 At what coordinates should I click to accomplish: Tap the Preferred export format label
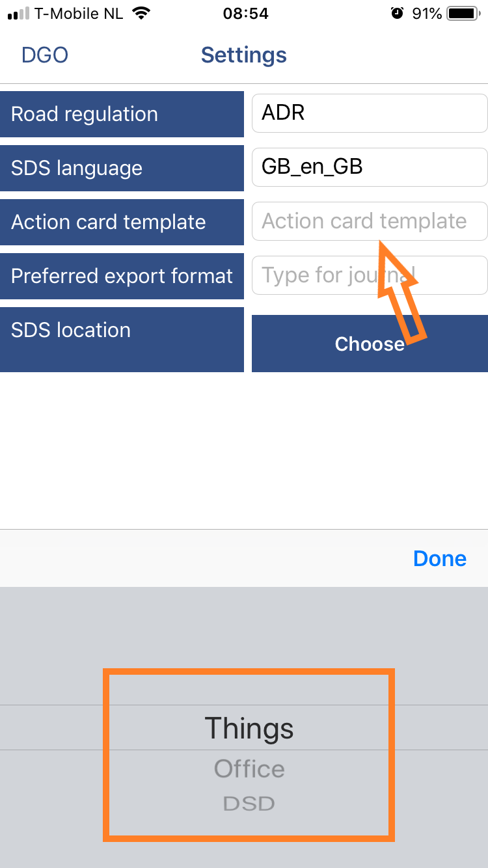pos(122,276)
